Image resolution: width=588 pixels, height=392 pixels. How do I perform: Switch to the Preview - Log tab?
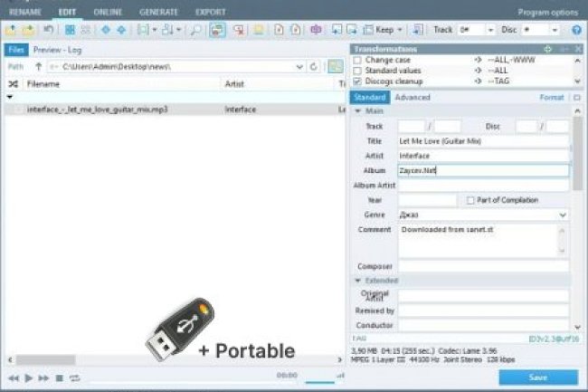pos(57,50)
